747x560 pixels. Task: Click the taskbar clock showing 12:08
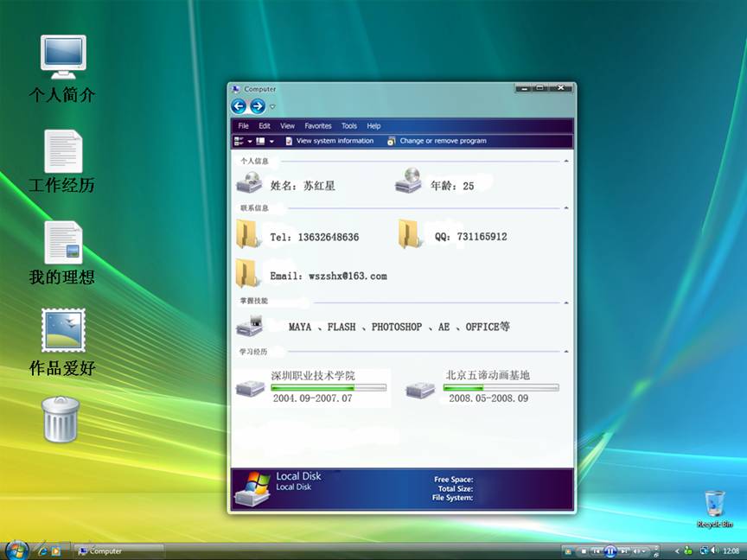(731, 551)
